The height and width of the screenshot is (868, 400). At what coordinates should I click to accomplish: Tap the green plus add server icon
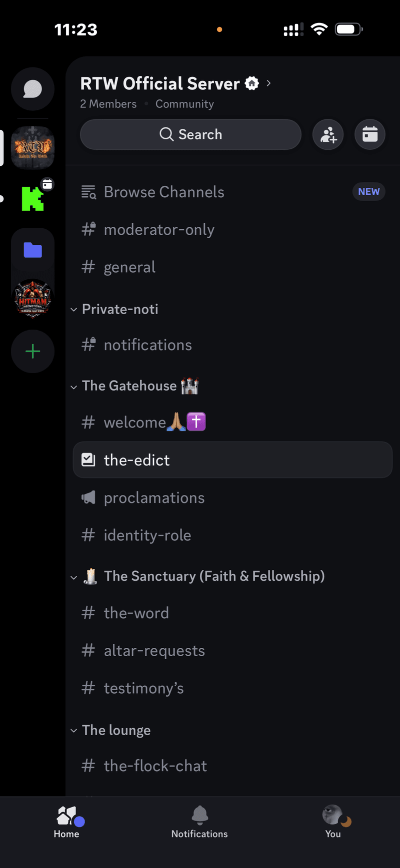33,352
